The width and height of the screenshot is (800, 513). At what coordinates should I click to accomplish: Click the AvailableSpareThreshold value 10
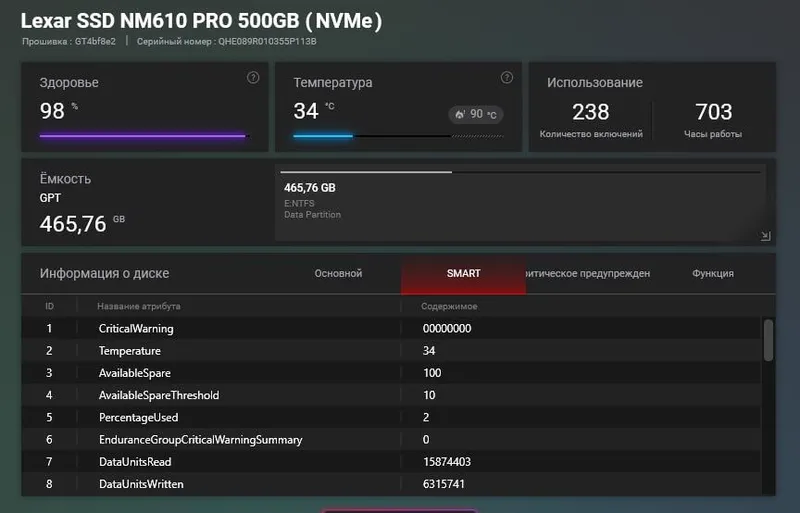coord(429,395)
